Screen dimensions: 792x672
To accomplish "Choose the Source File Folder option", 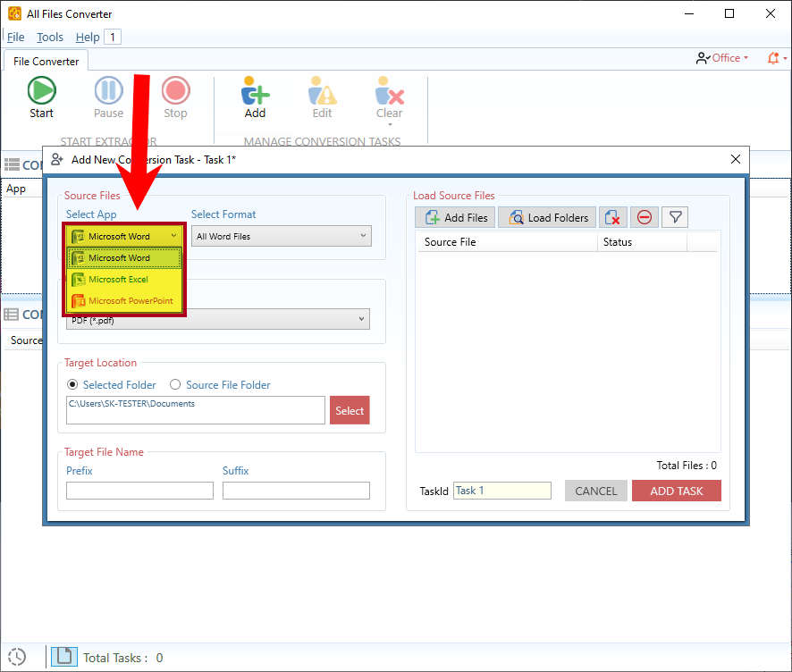I will click(175, 384).
